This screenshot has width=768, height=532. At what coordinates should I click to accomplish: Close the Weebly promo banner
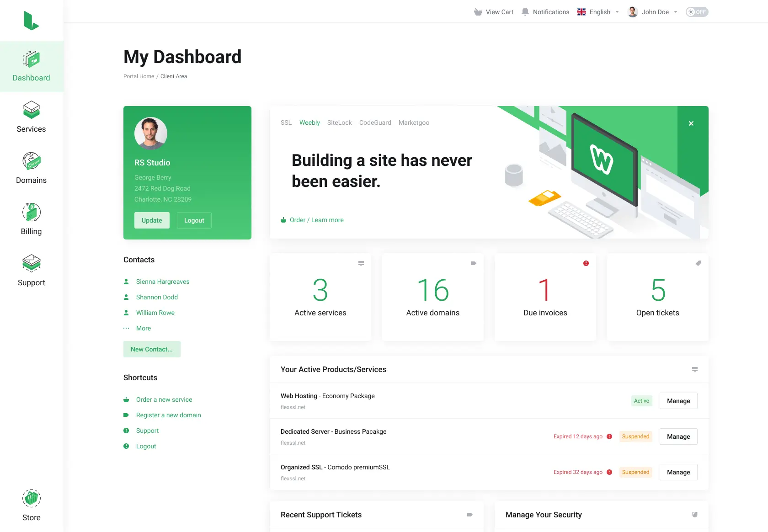pos(691,123)
